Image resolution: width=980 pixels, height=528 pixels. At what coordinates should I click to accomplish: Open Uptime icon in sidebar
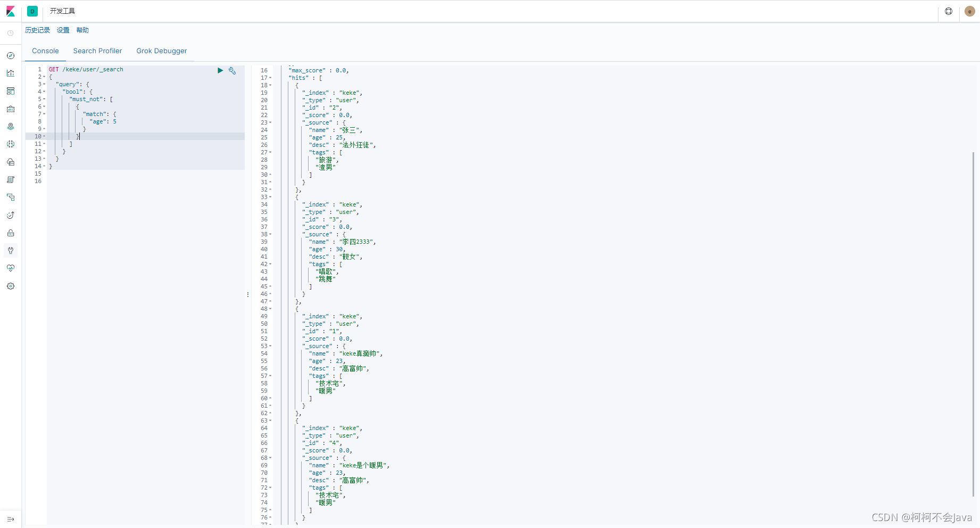(11, 215)
